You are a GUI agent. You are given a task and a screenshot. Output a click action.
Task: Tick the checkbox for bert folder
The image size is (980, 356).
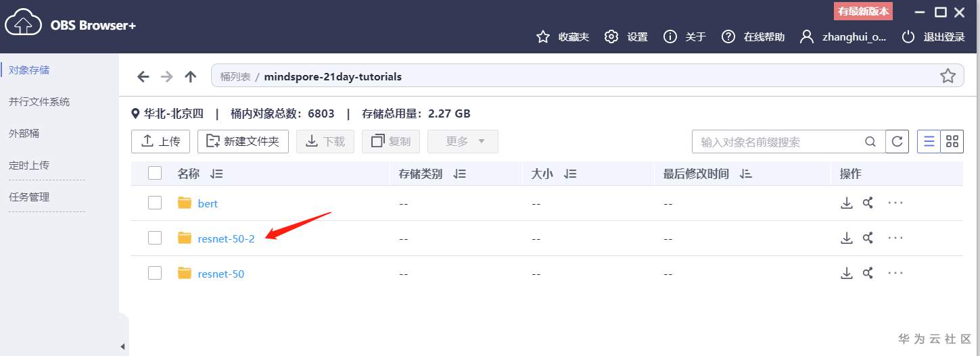coord(155,203)
